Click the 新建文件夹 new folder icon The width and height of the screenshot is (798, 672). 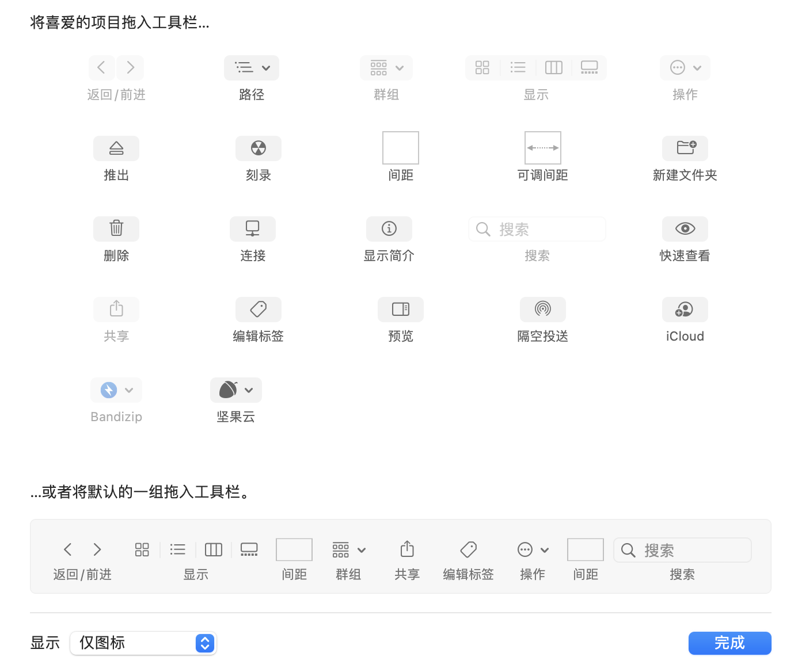(x=685, y=148)
